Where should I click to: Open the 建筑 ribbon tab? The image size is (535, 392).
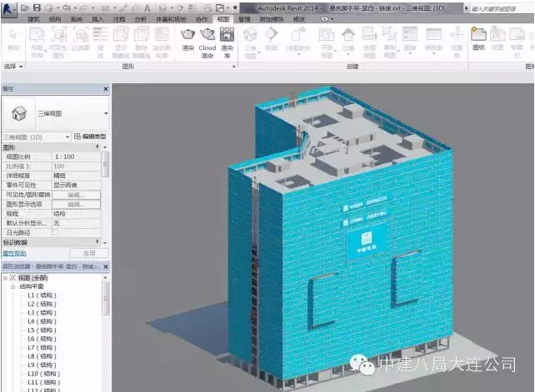tap(33, 17)
